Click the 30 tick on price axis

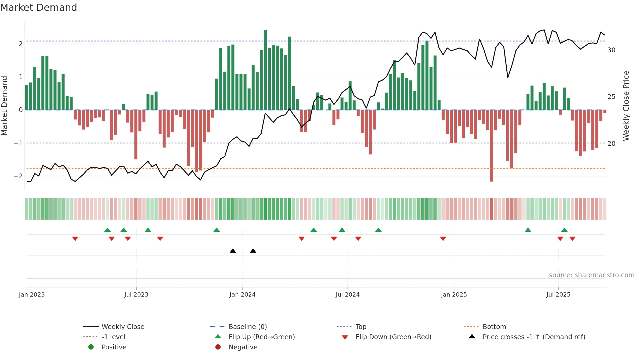(612, 50)
